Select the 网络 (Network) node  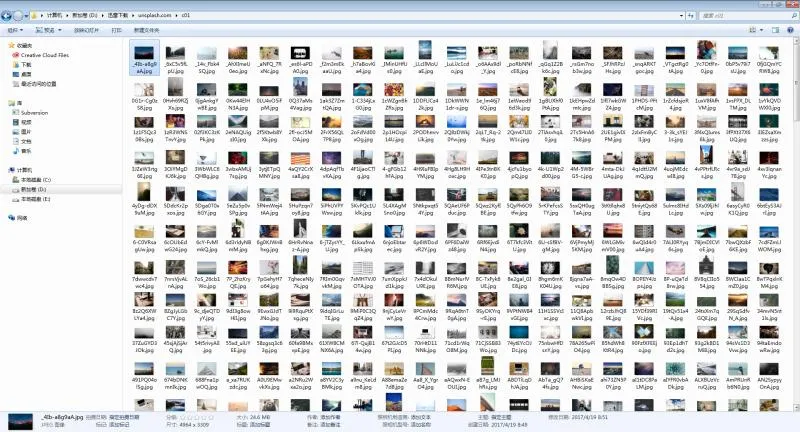point(22,217)
